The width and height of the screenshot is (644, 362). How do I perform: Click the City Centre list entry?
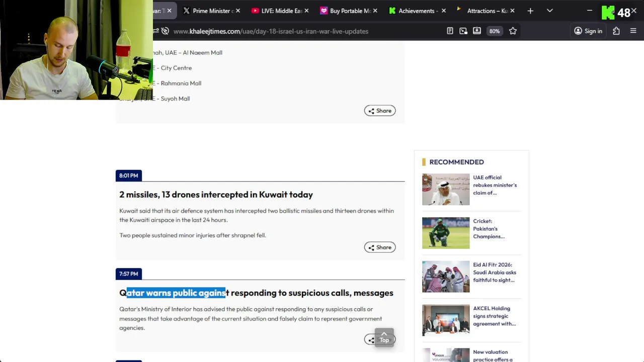coord(172,68)
